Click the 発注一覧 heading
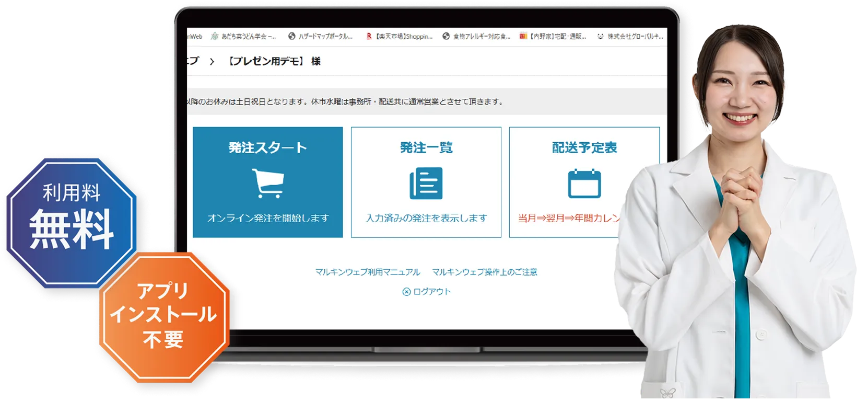Image resolution: width=868 pixels, height=412 pixels. (x=426, y=148)
